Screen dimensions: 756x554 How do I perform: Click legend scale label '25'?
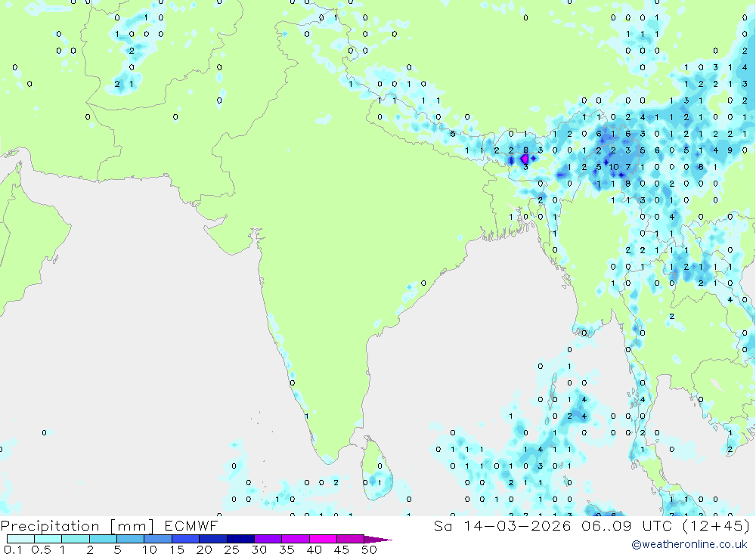[x=231, y=549]
